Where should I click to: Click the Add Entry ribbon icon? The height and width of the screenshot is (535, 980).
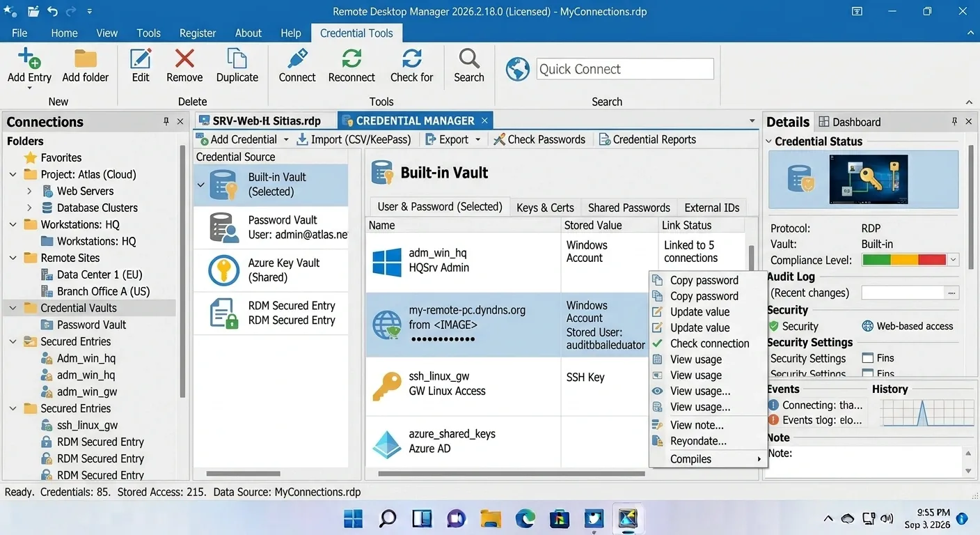click(29, 59)
